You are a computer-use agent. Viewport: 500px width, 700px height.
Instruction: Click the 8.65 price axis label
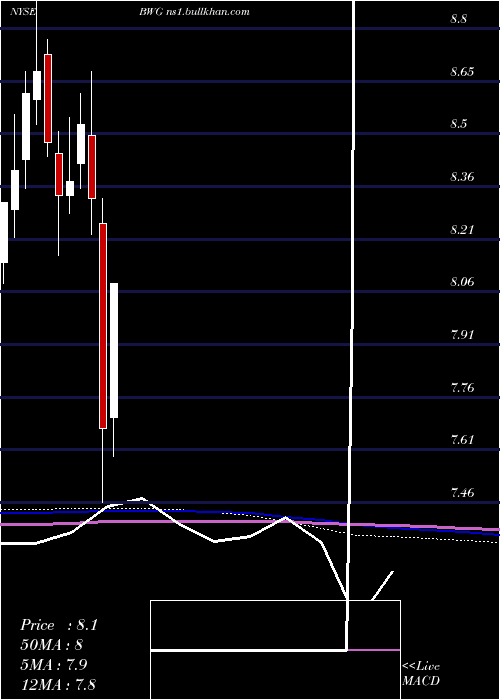point(462,71)
